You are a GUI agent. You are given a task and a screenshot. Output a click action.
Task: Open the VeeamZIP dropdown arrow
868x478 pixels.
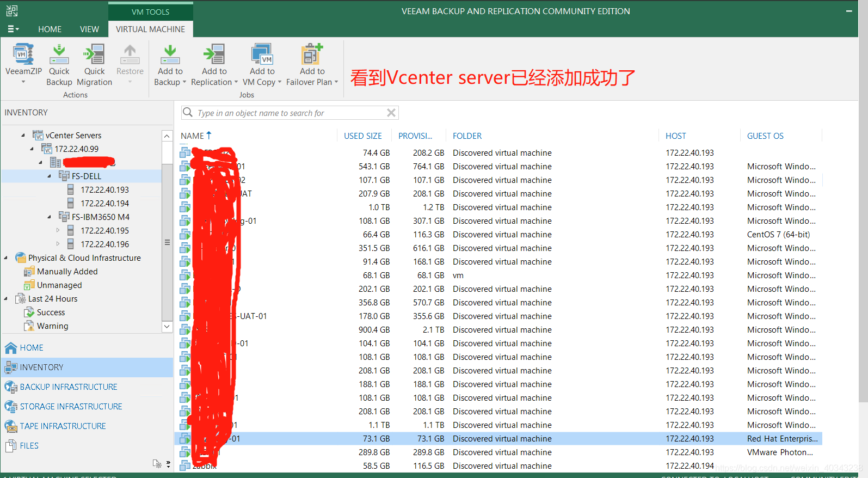(x=23, y=82)
